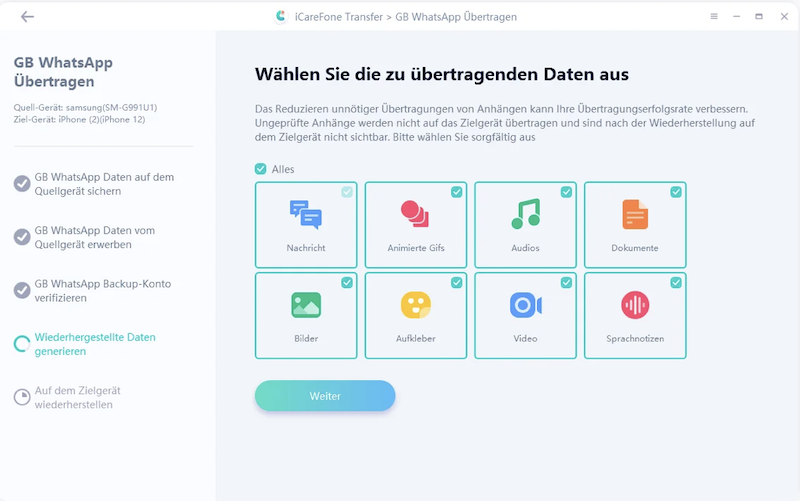Open the hamburger menu icon

(714, 16)
